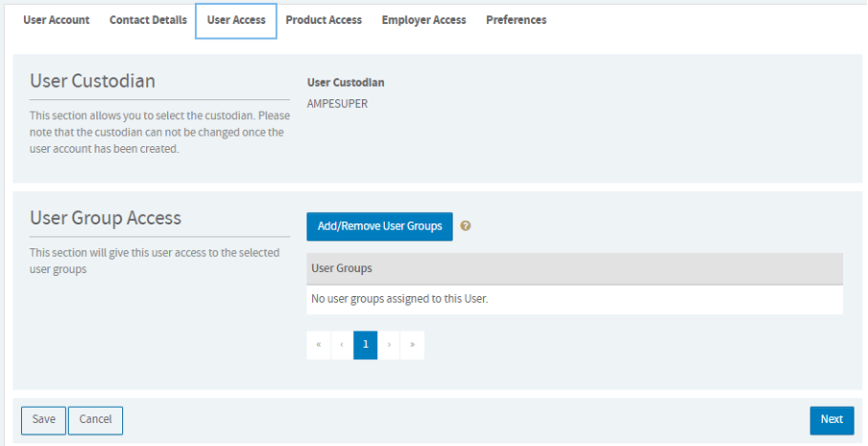Click the Cancel button

[x=95, y=420]
